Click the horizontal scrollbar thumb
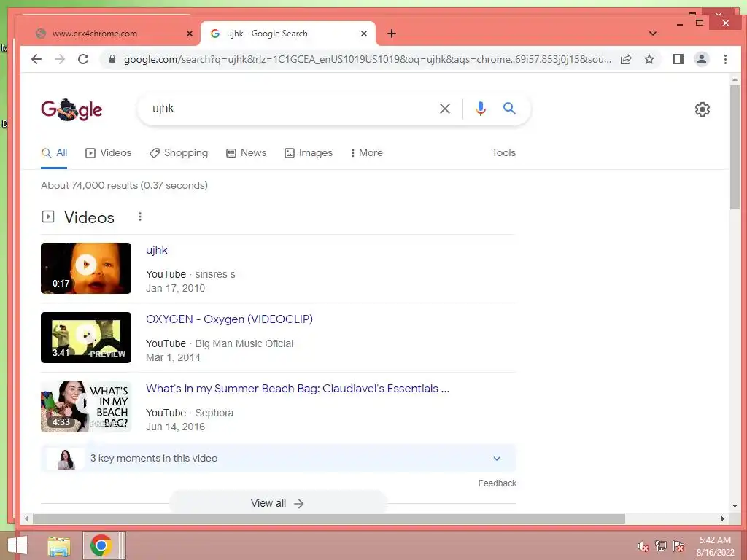747x560 pixels. point(329,518)
